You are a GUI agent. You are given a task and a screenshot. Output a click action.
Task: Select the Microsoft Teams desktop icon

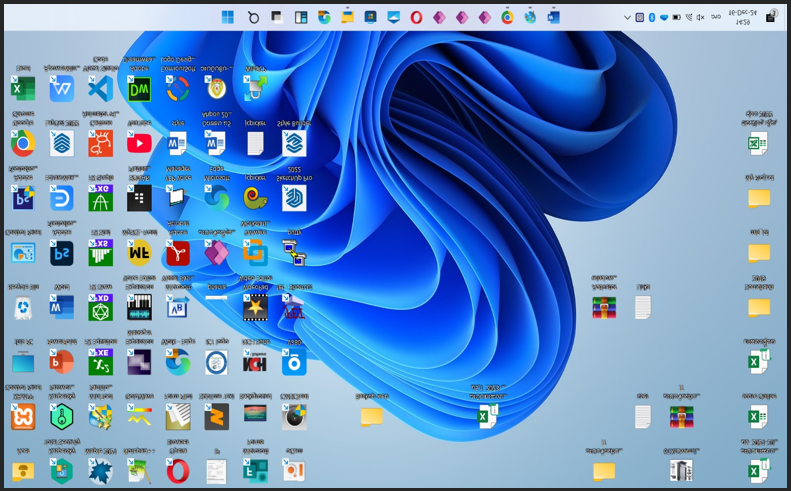(255, 470)
